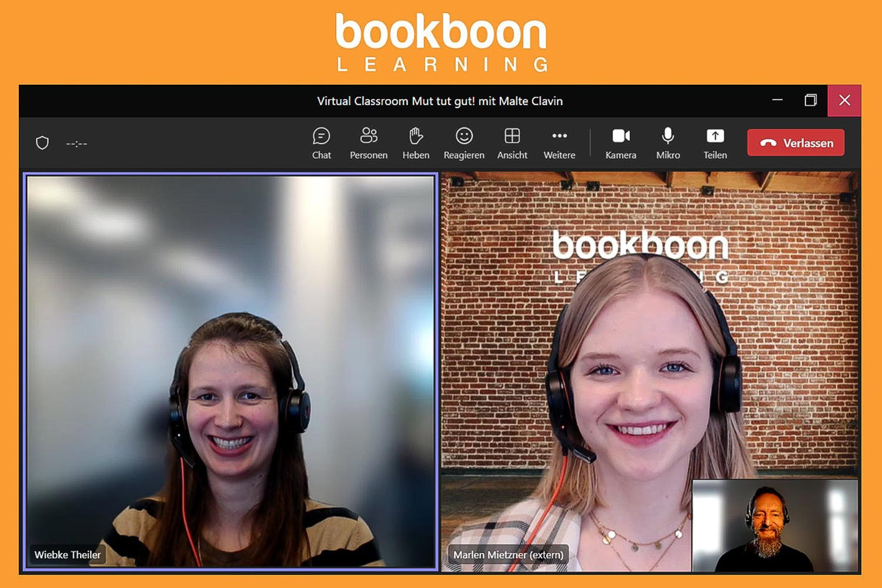Image resolution: width=882 pixels, height=588 pixels.
Task: Click the Marlen Mietzner (extern) name label
Action: 509,554
